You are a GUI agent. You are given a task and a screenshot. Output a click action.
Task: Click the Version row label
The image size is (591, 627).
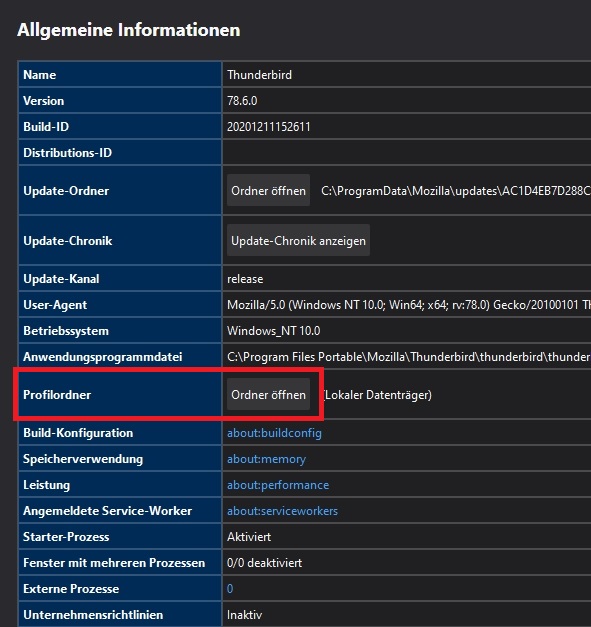(44, 101)
